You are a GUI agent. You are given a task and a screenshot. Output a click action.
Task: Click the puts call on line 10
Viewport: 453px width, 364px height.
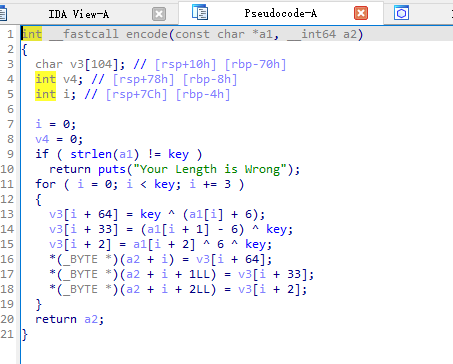pos(112,169)
